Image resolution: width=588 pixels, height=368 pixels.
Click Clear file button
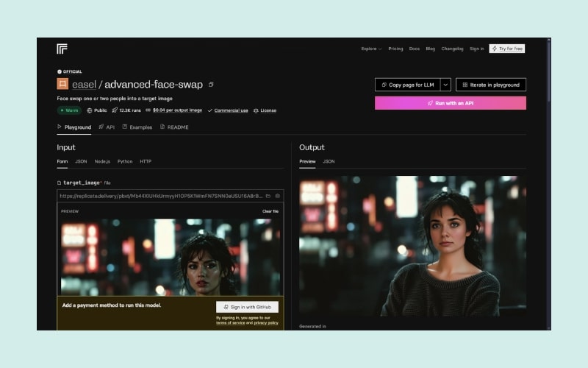[x=270, y=211]
